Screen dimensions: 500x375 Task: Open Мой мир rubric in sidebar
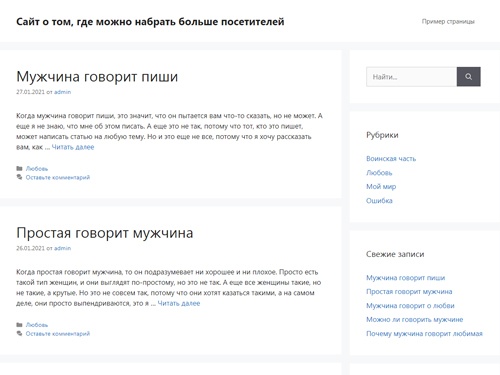381,187
